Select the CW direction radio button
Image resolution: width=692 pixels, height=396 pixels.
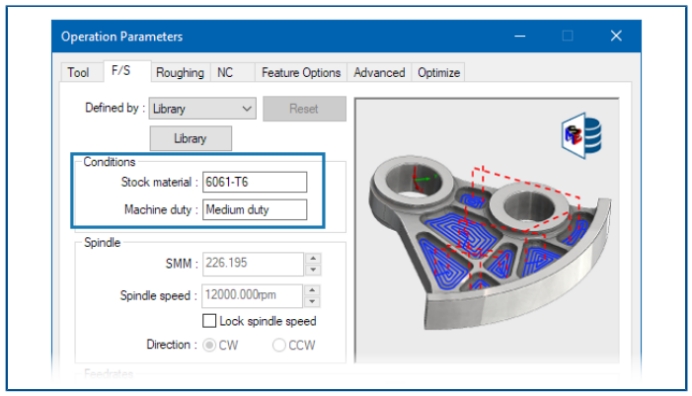tap(210, 345)
